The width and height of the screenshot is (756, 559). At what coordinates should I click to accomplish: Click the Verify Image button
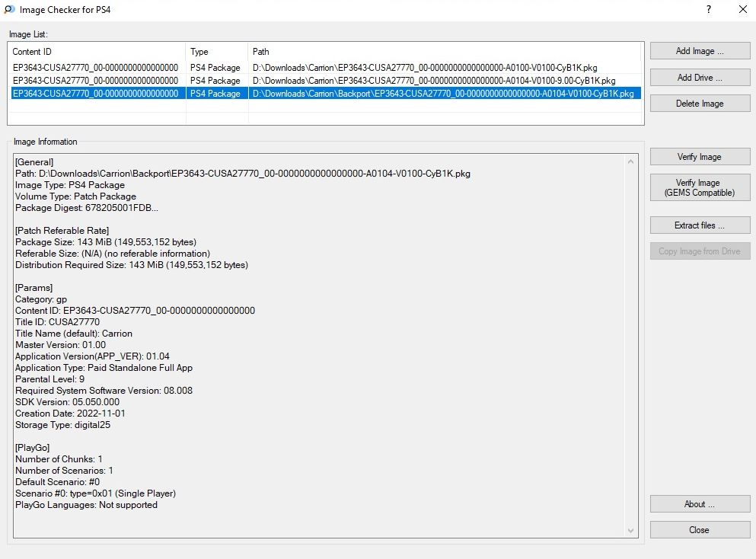[700, 157]
